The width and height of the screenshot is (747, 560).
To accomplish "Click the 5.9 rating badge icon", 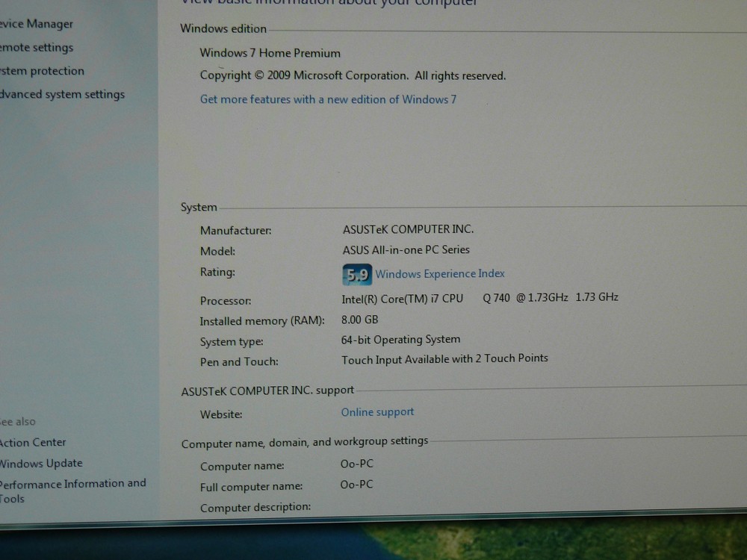I will point(357,275).
